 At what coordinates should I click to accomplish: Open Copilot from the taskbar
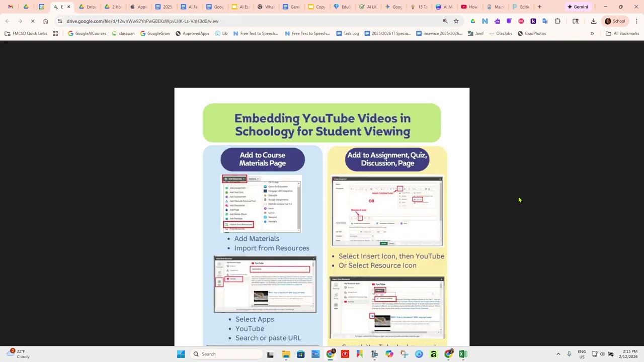(x=389, y=354)
